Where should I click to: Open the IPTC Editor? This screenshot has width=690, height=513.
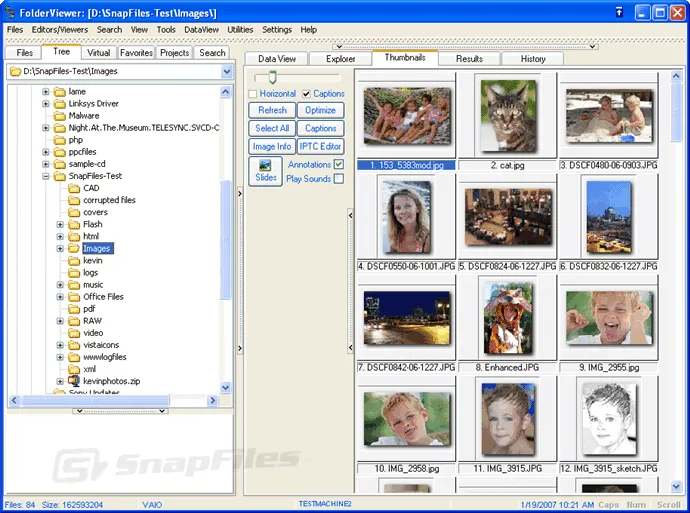click(x=320, y=147)
